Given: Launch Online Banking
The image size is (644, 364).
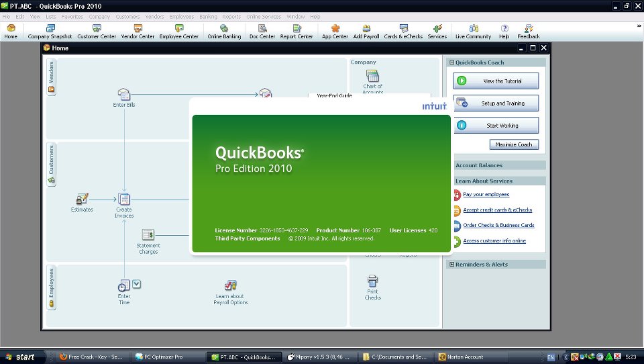Looking at the screenshot, I should [224, 32].
